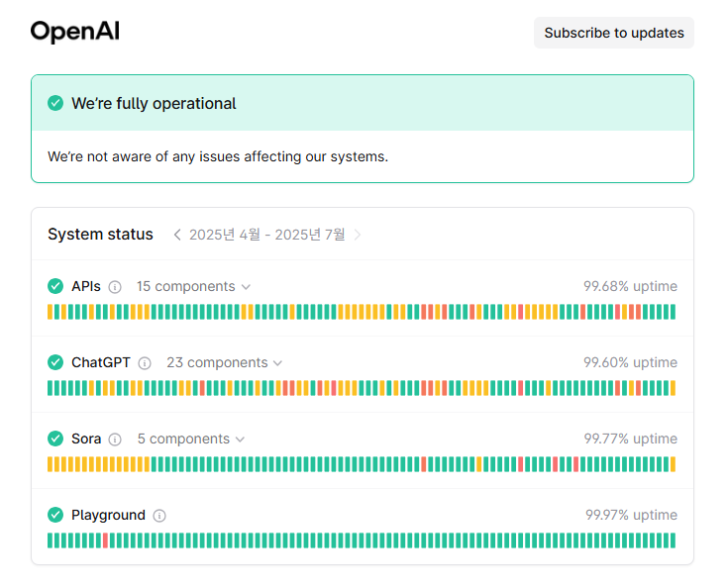Viewport: 728px width, 587px height.
Task: Click the Playground green status check icon
Action: point(55,515)
